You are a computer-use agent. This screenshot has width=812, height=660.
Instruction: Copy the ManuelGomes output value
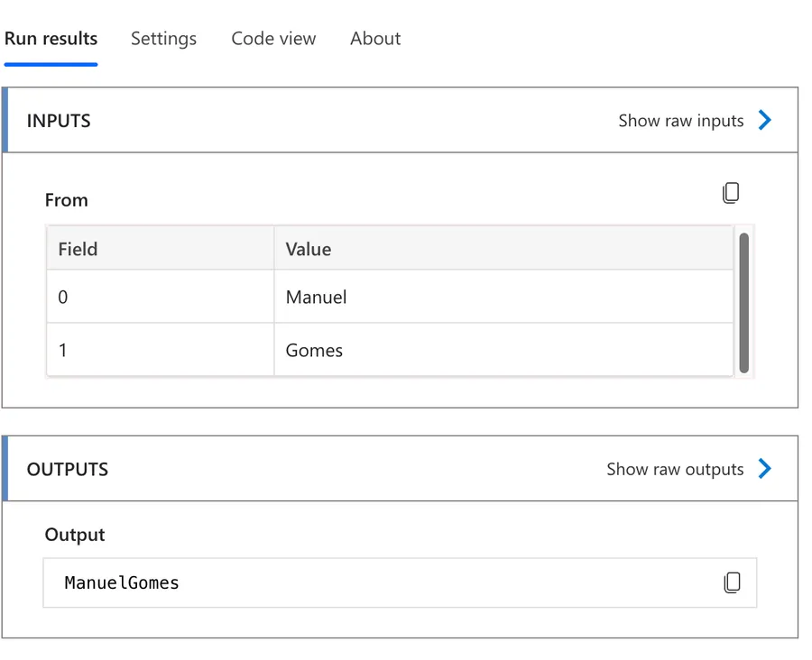(732, 582)
